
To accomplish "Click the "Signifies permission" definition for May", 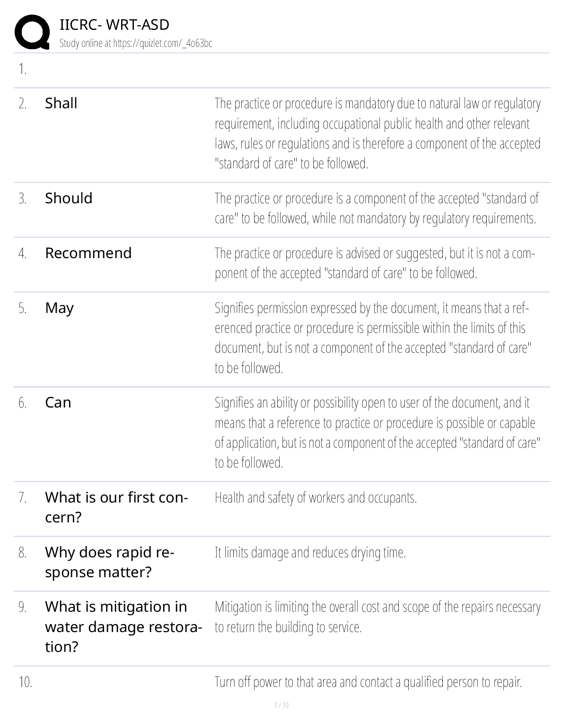I will (373, 338).
